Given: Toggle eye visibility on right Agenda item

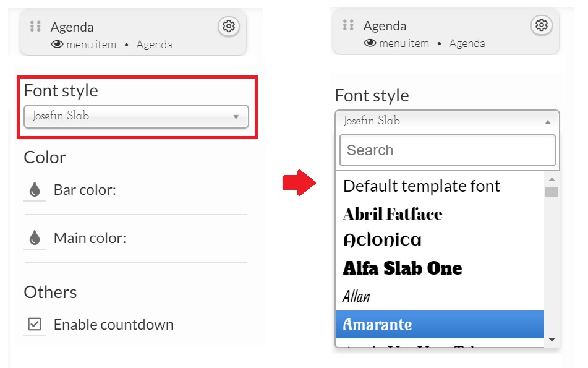Looking at the screenshot, I should point(370,43).
